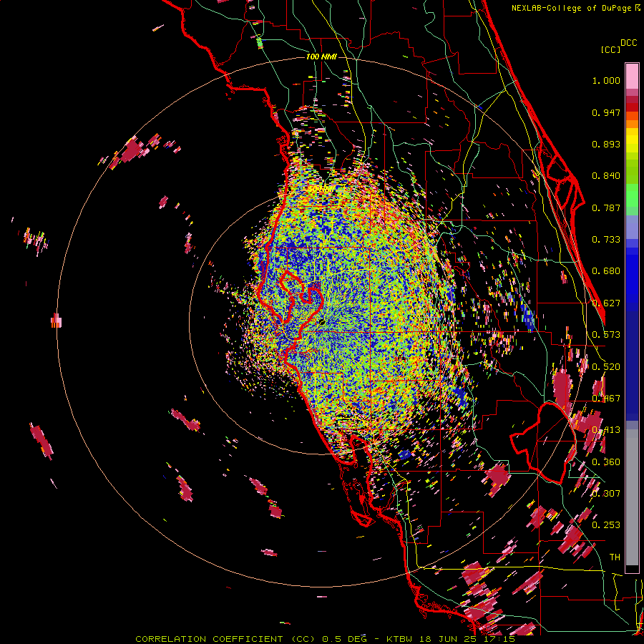Click the 18 JUN 25 date stamp
The height and width of the screenshot is (644, 644).
click(448, 639)
